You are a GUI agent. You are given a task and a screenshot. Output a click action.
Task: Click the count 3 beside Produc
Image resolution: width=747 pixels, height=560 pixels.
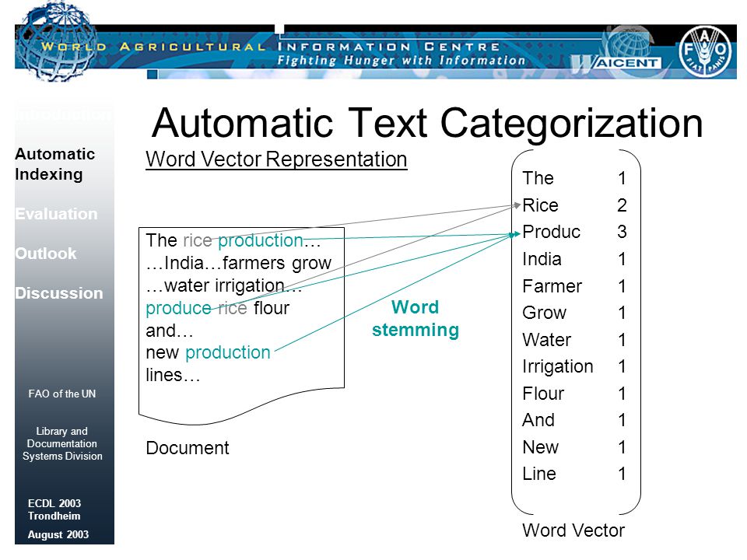coord(622,232)
